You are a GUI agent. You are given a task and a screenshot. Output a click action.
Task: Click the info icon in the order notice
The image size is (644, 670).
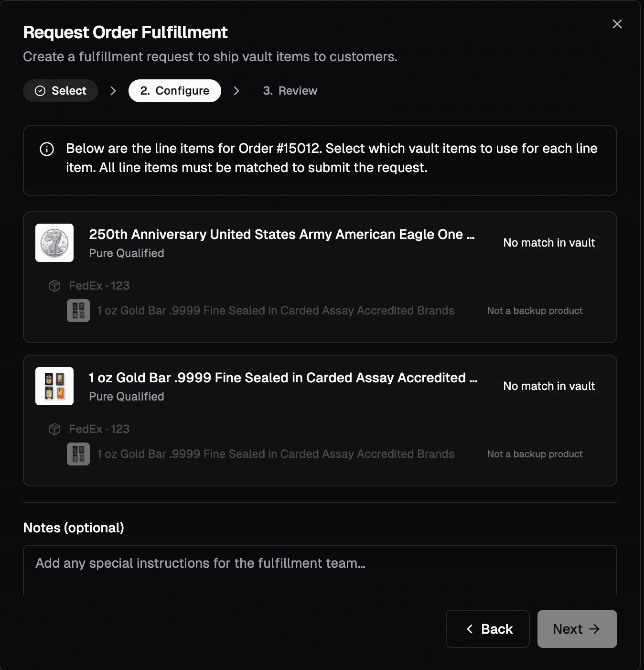click(47, 149)
